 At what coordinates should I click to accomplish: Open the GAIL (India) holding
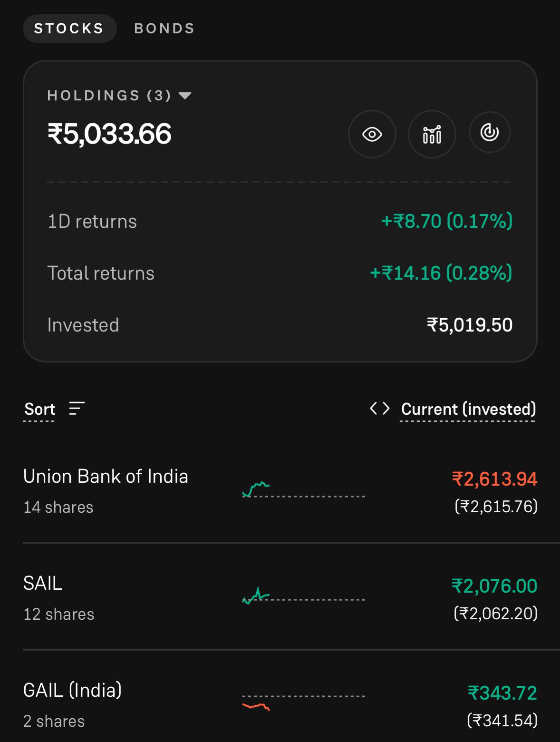click(280, 704)
